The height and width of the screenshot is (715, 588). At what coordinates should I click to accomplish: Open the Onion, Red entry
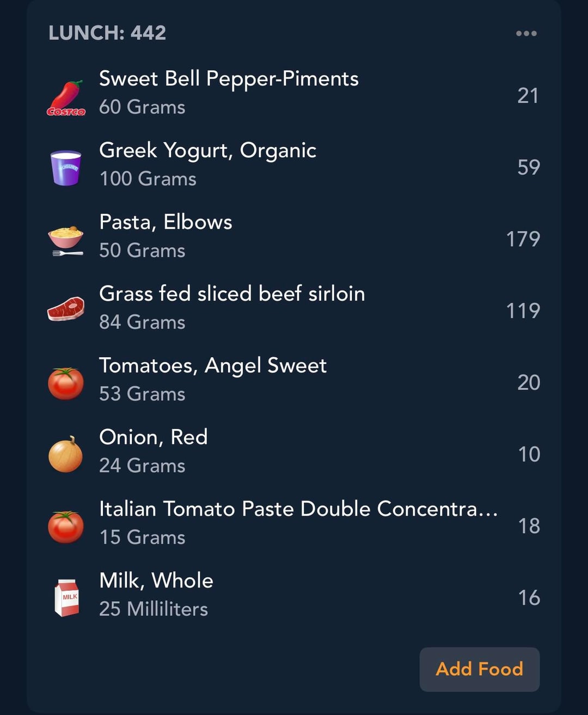(x=153, y=437)
